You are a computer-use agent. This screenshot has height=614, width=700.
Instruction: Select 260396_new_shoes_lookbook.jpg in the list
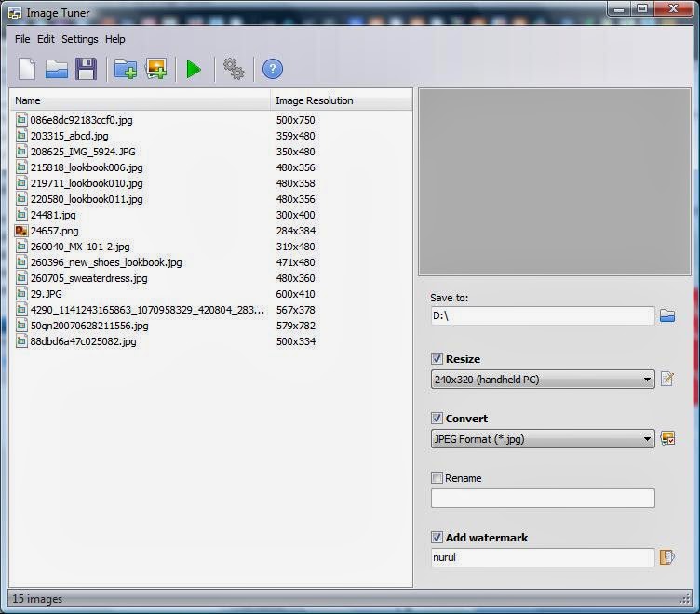pos(106,262)
